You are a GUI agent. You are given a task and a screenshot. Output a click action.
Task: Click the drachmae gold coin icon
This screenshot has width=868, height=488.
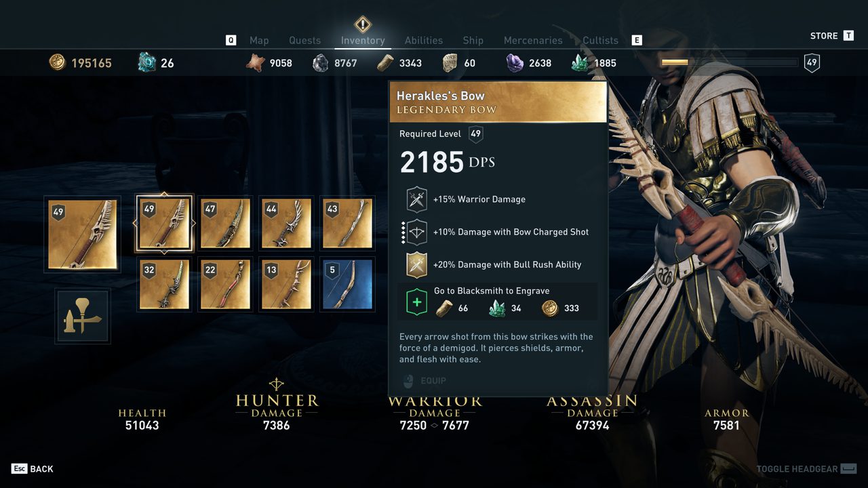[58, 63]
